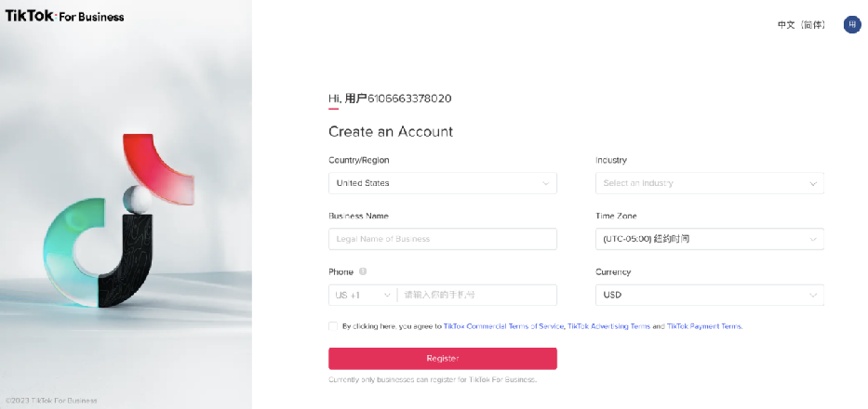Open the USD currency dropdown

tap(710, 295)
